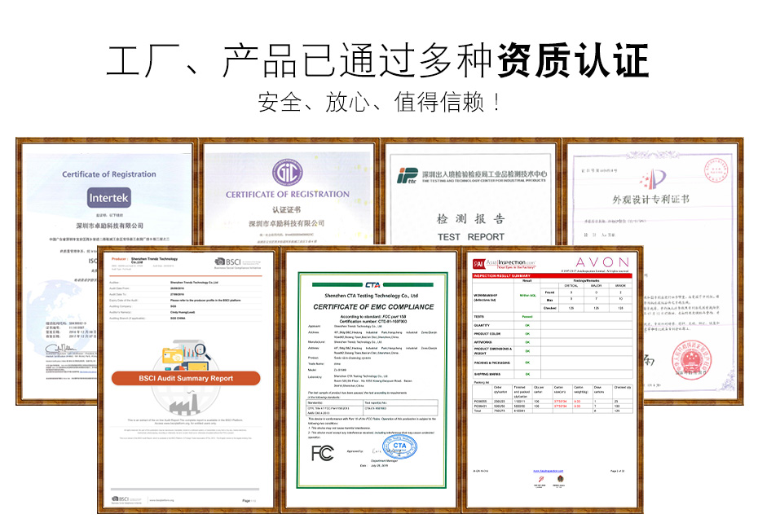The width and height of the screenshot is (758, 532).
Task: Click the purple 'CERTIFICATE OF REGISTRATION' heading
Action: click(x=287, y=194)
